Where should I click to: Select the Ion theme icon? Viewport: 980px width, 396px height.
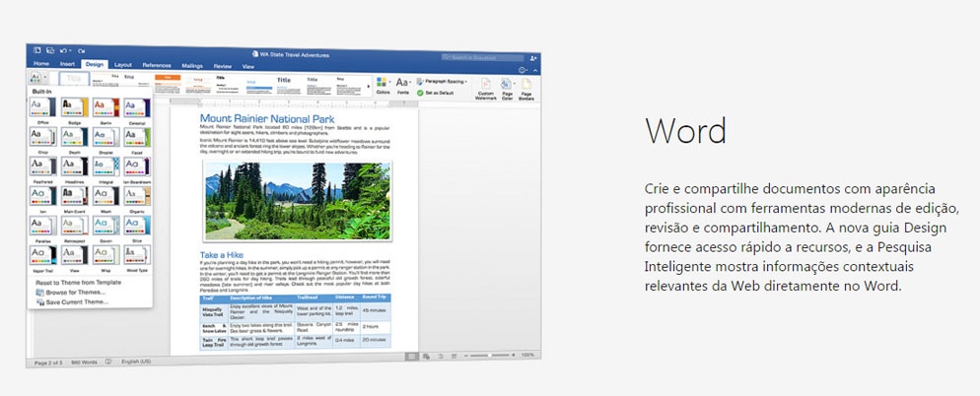[x=42, y=195]
